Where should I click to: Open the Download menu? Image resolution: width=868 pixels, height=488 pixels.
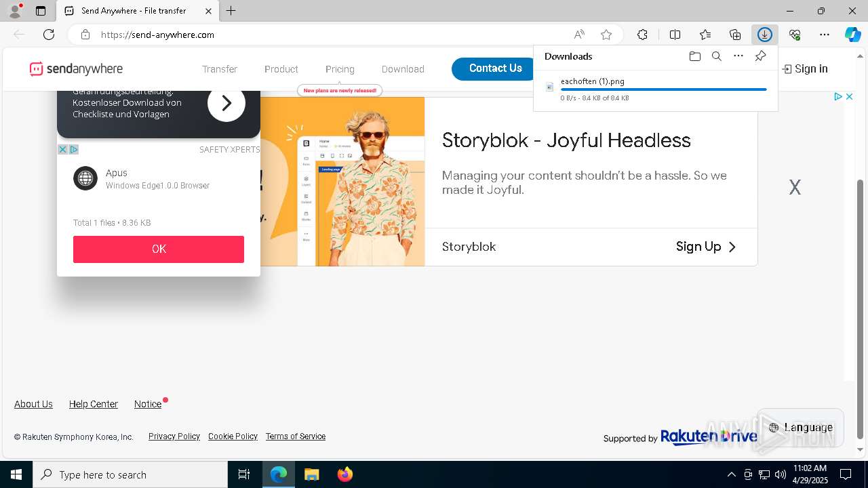click(x=403, y=69)
